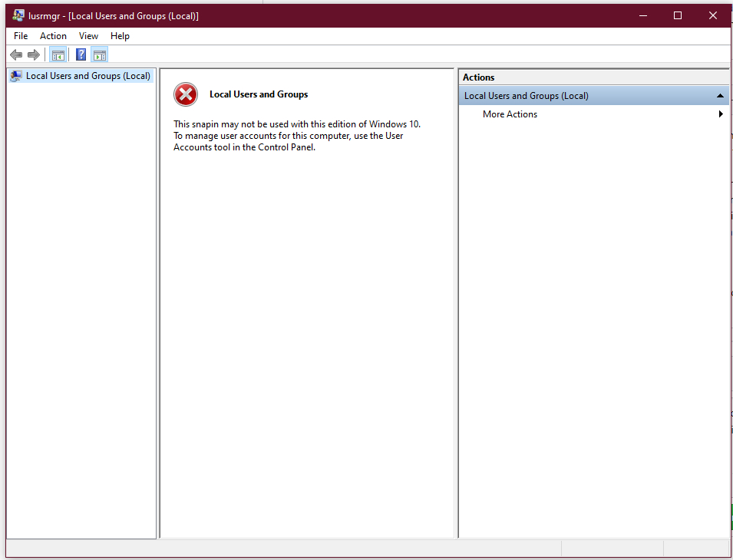Close the lusrmgr window
733x560 pixels.
(x=712, y=16)
